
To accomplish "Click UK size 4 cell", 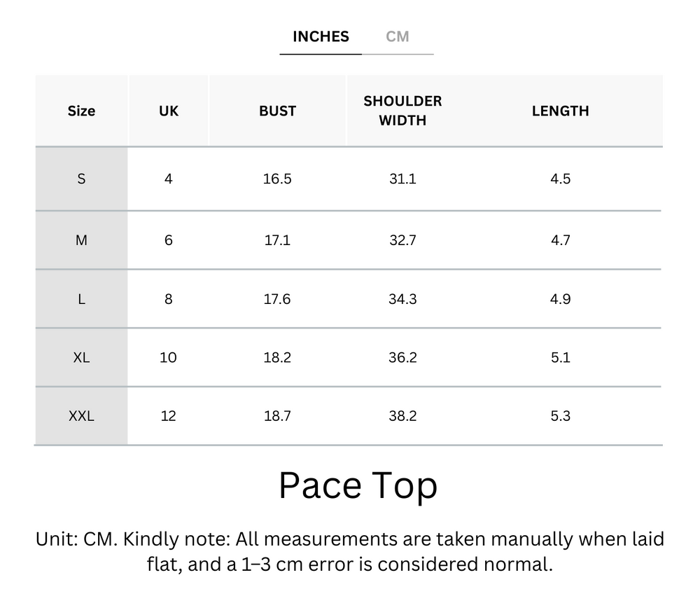I will point(168,179).
